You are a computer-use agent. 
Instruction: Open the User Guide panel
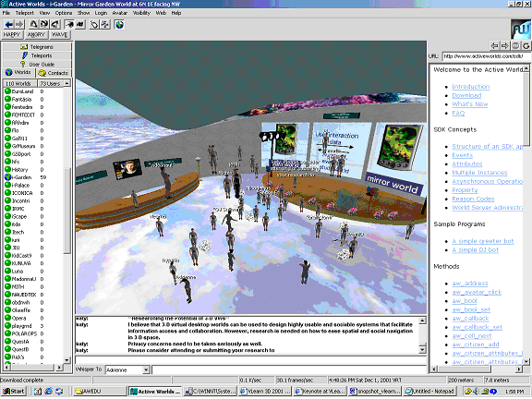pos(37,64)
